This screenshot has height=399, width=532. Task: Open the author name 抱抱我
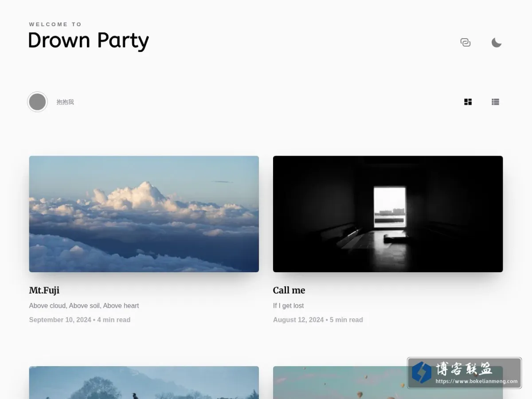pos(65,102)
